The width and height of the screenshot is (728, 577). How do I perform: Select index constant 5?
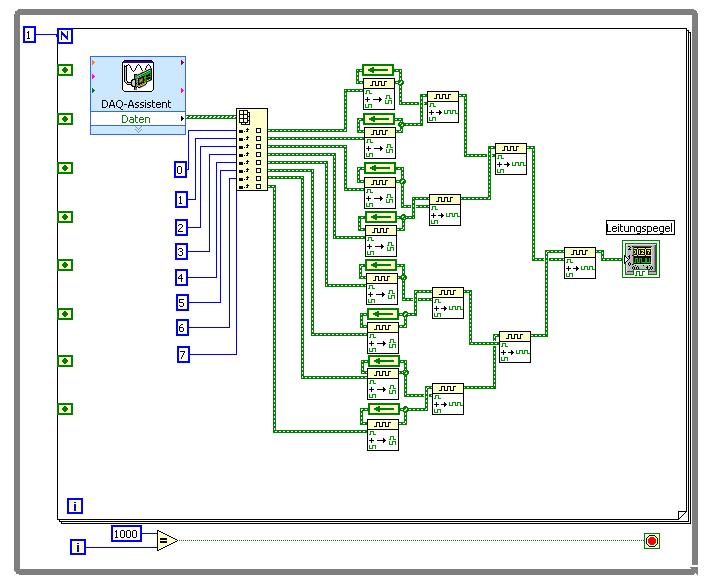point(182,303)
